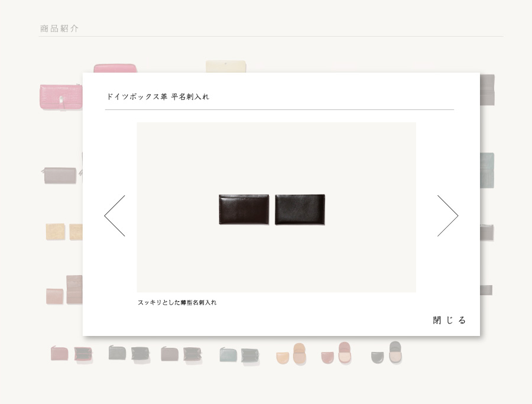Open the tan horseshoe coin case thumbnail
The width and height of the screenshot is (532, 404).
[291, 354]
